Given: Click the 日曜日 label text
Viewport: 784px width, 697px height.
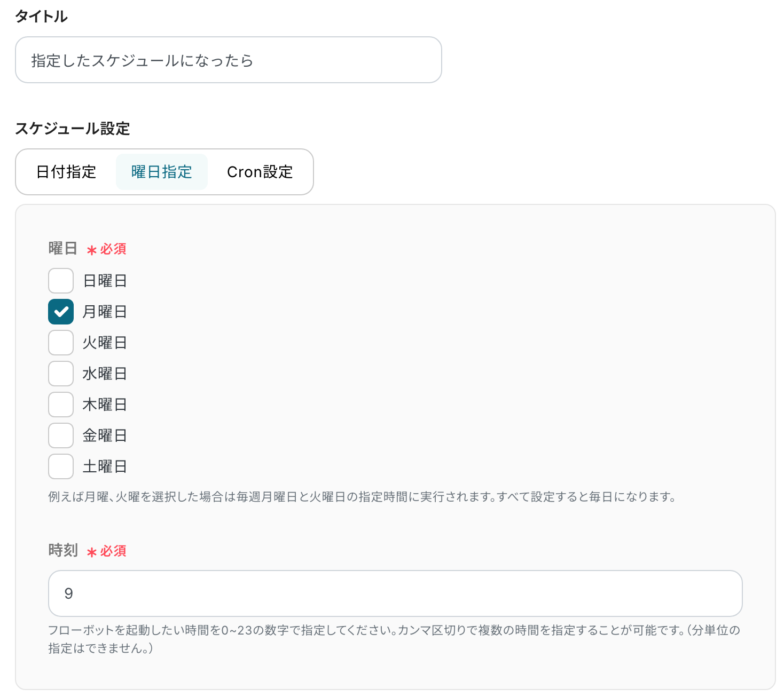Looking at the screenshot, I should coord(105,281).
